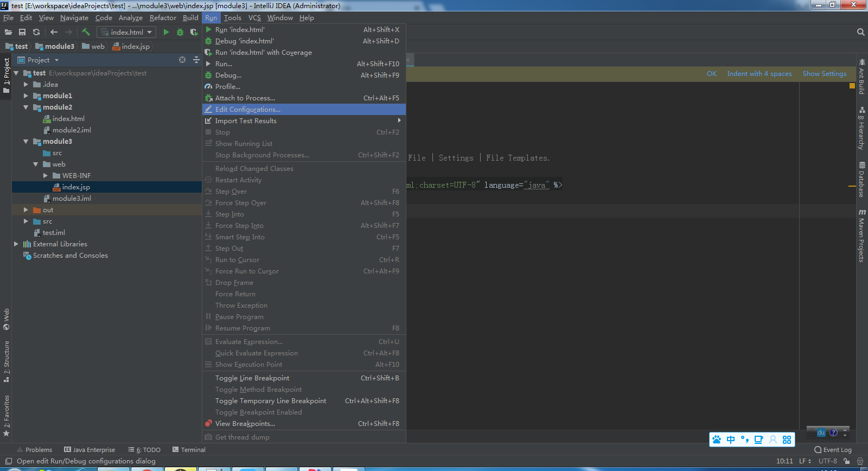868x471 pixels.
Task: Click the Debug bug toolbar icon
Action: coord(180,32)
